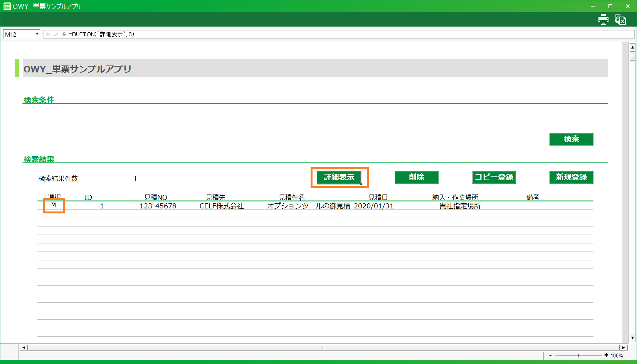Click the printer icon in toolbar
The height and width of the screenshot is (364, 637).
pos(603,19)
